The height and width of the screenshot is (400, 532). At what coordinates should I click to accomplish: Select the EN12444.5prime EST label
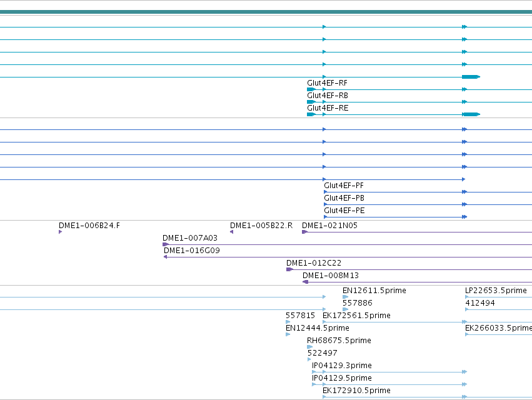(318, 328)
